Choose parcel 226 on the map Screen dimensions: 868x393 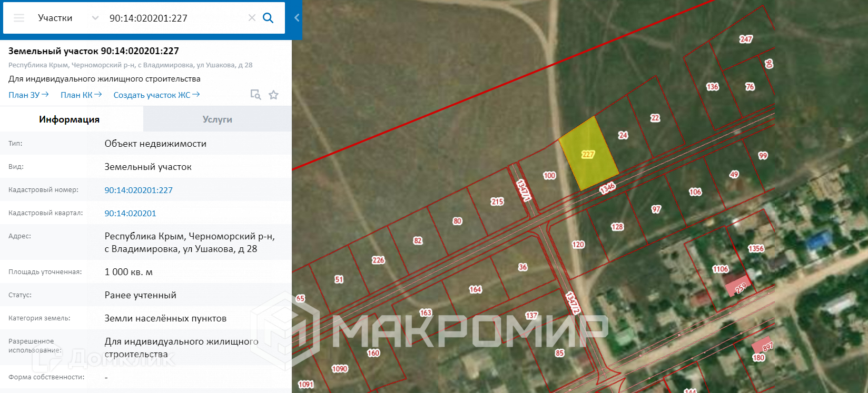(x=378, y=260)
